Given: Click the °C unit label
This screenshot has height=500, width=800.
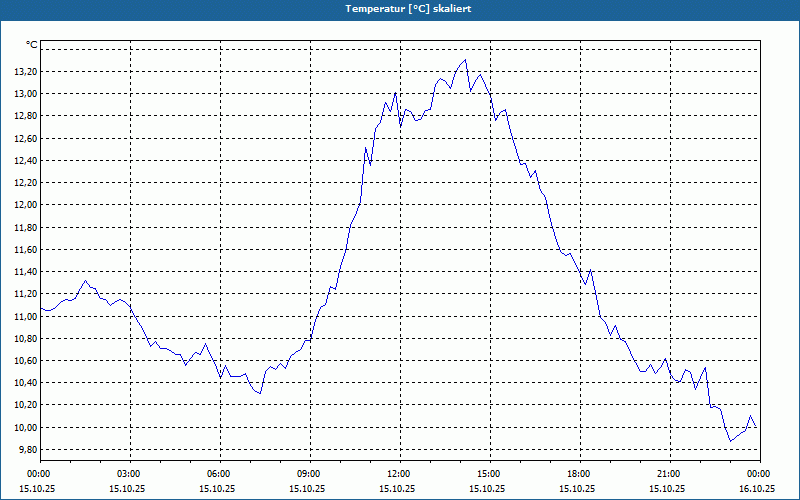Looking at the screenshot, I should coord(32,45).
